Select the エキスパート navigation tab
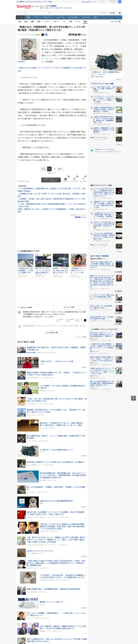The width and height of the screenshot is (138, 644). [x=48, y=17]
